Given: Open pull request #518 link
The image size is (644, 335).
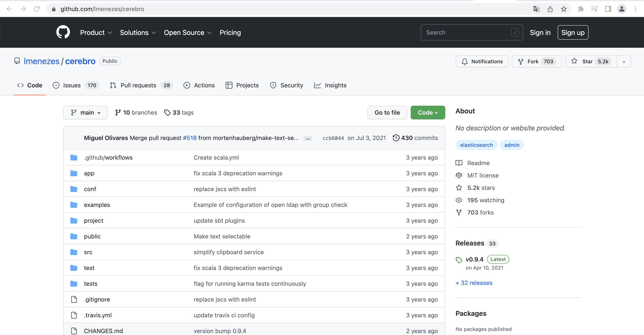Looking at the screenshot, I should pos(190,138).
